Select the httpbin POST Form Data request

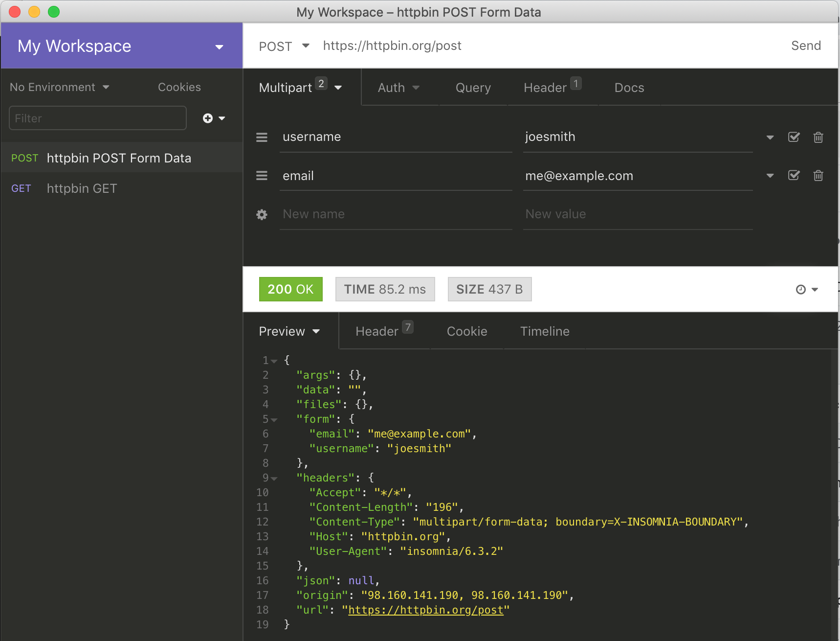tap(122, 158)
